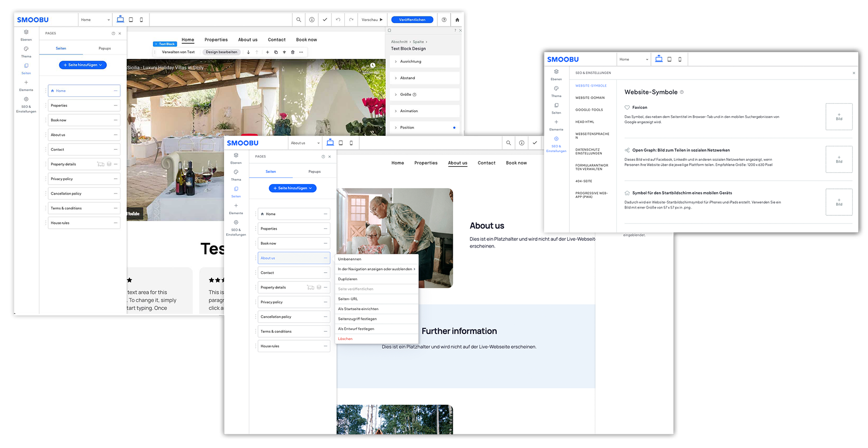Click the house icon beside the help icon
Screen dimensions: 868x448
[x=457, y=20]
